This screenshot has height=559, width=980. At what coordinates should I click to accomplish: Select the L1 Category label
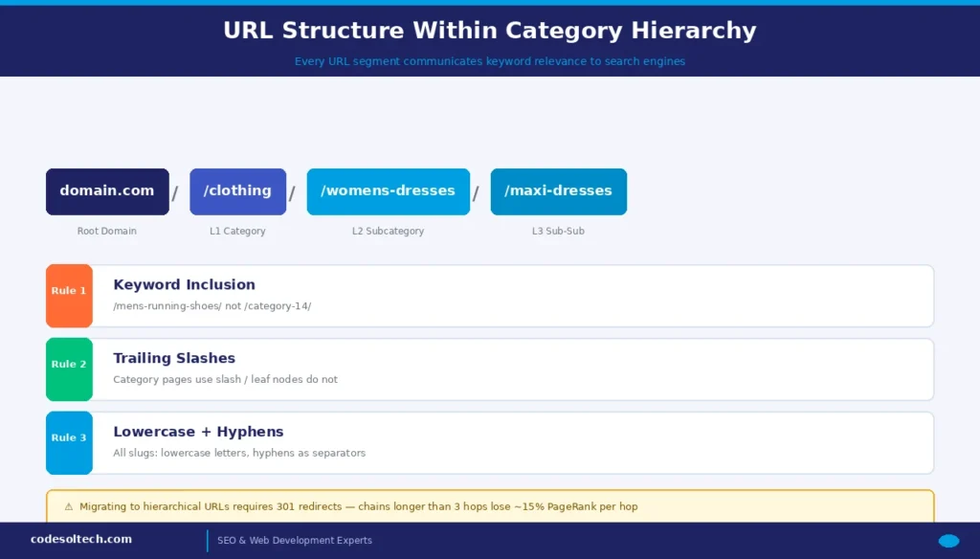point(237,231)
